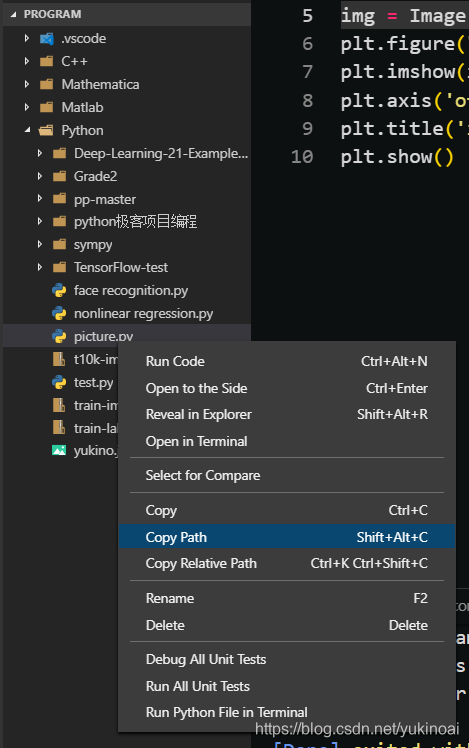Choose Rename from the context menu
Screen dimensions: 469x748
[x=287, y=599]
